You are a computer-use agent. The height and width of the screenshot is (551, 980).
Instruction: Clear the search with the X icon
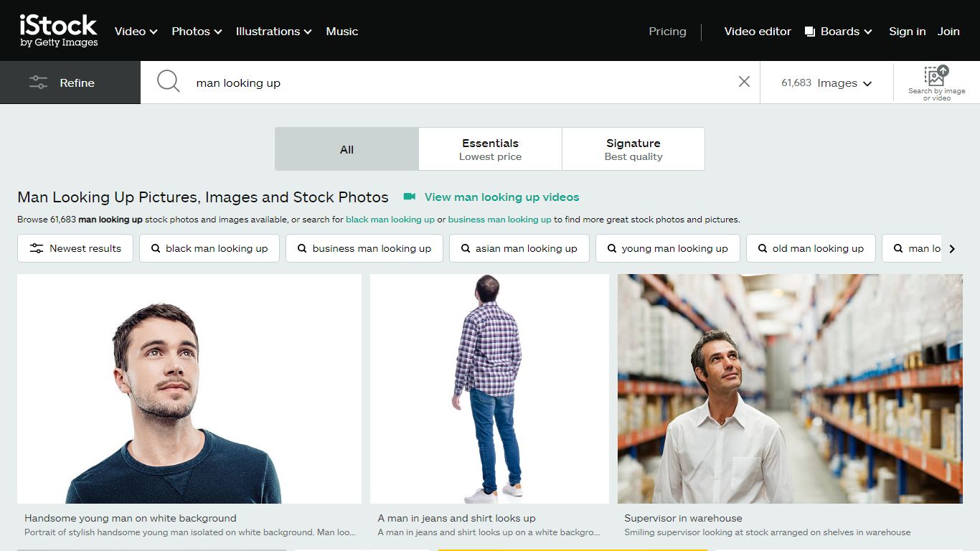[x=744, y=82]
